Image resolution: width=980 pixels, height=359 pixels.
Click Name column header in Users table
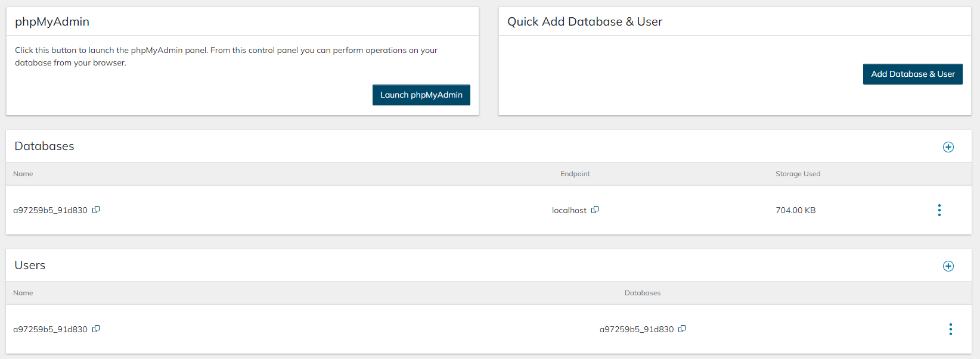pyautogui.click(x=23, y=293)
